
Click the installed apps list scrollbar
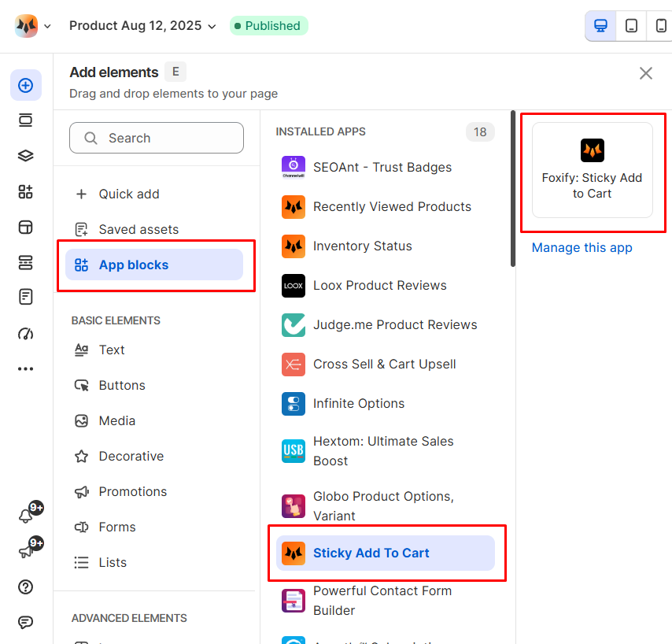coord(513,189)
